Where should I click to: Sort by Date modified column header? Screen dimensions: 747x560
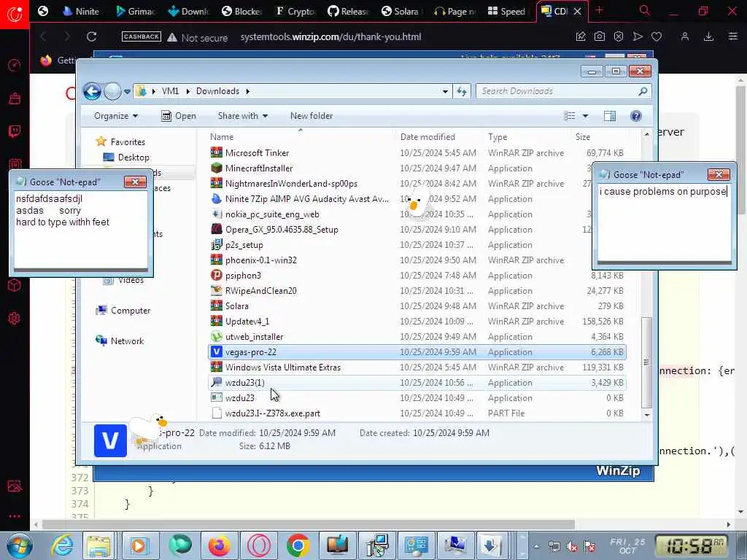427,136
